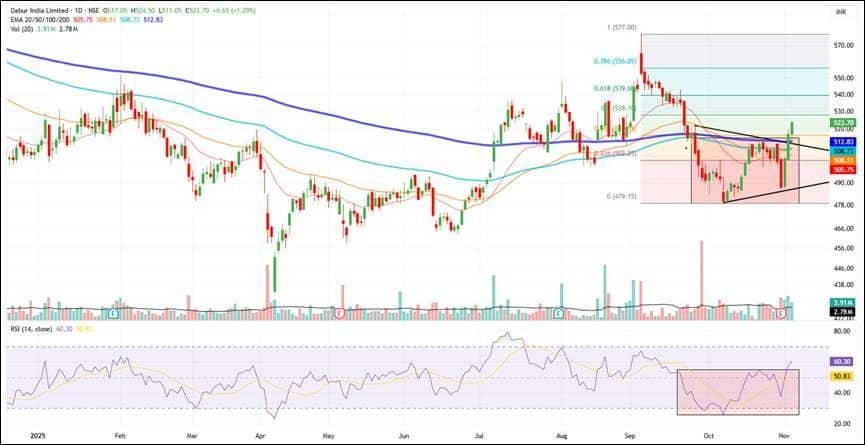Image resolution: width=865 pixels, height=445 pixels.
Task: Select the Fibonacci 0 (479.15) level label
Action: tap(622, 196)
